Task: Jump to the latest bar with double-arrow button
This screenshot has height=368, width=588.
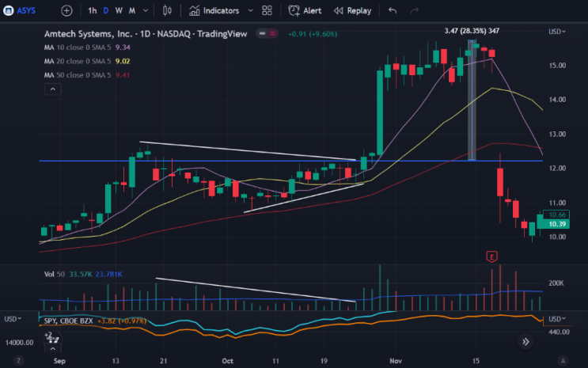Action: point(525,342)
